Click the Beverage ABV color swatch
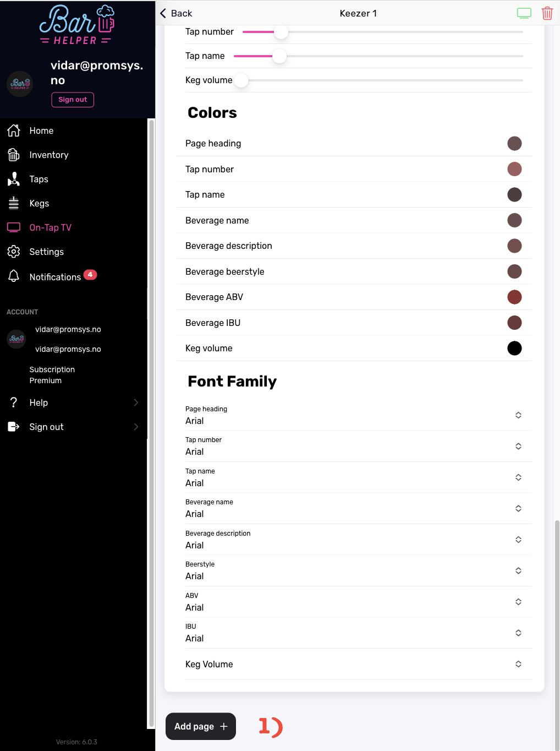 tap(514, 297)
